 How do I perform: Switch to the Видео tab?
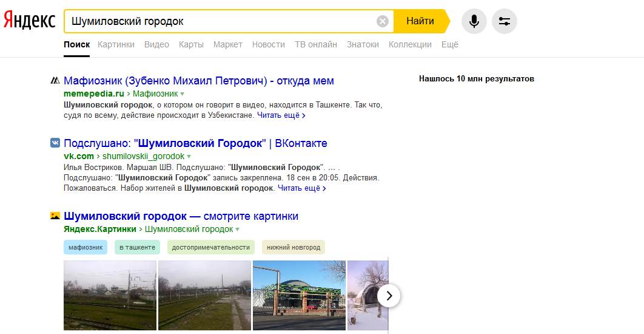coord(156,44)
